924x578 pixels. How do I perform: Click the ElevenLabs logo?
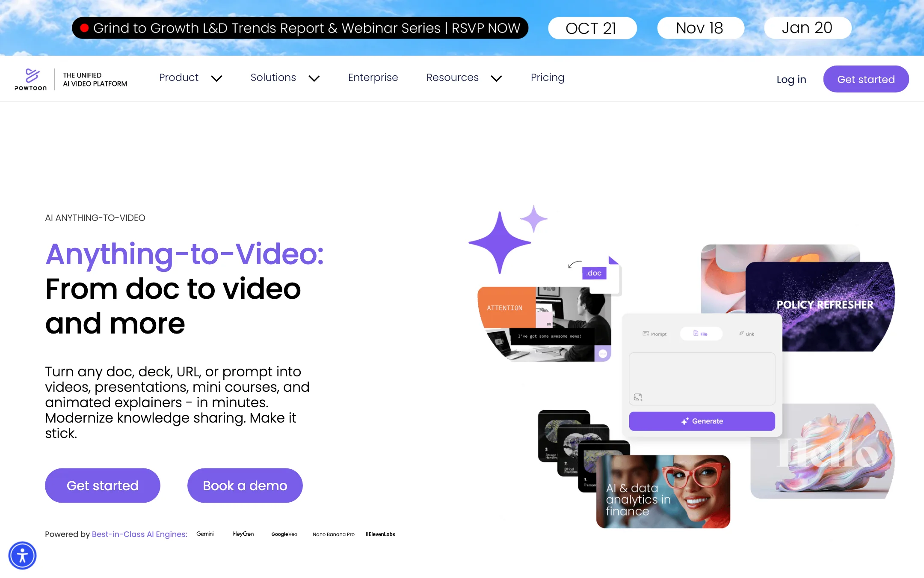tap(380, 534)
